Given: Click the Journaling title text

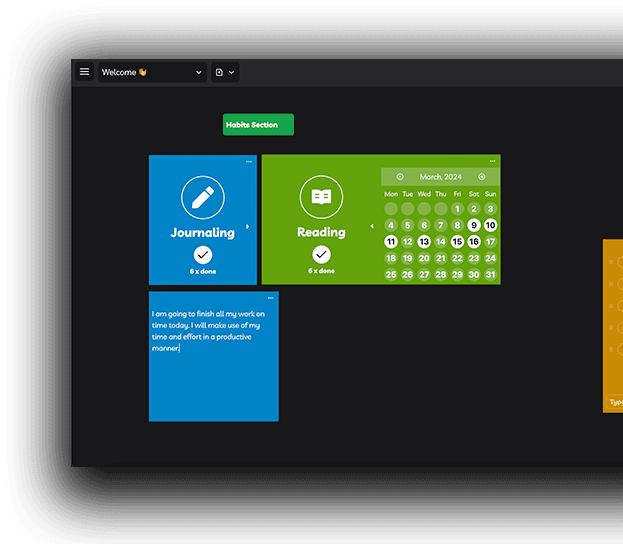Looking at the screenshot, I should click(x=203, y=232).
